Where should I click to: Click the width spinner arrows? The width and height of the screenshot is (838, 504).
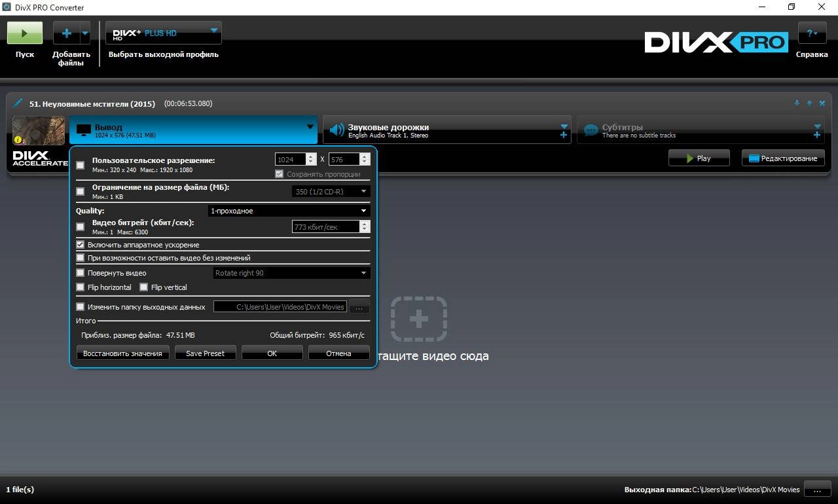point(312,159)
